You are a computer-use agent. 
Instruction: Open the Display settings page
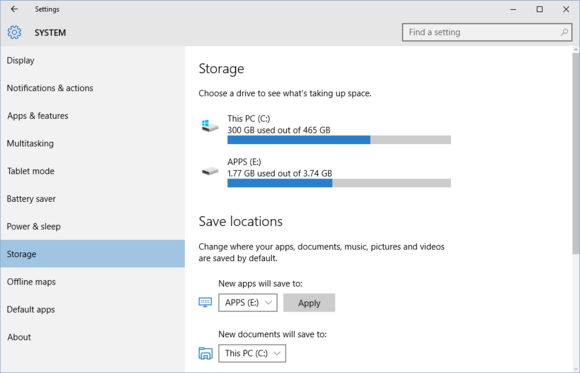92,60
